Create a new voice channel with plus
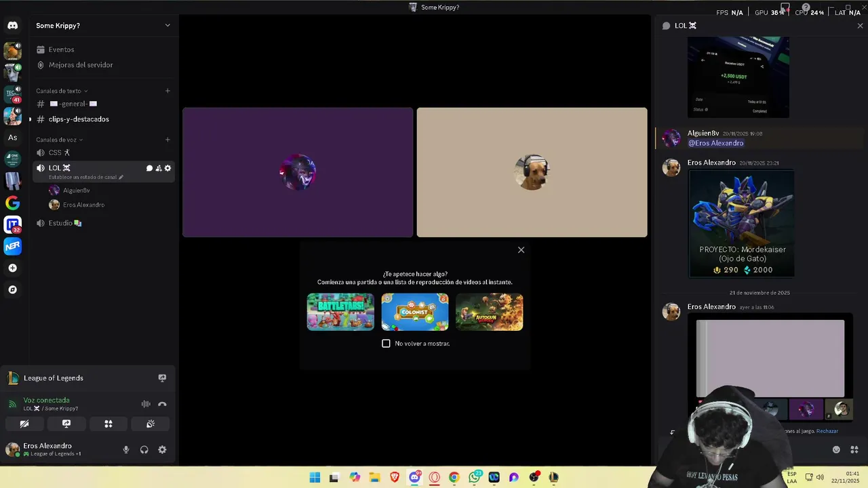Viewport: 868px width, 488px height. [x=167, y=140]
